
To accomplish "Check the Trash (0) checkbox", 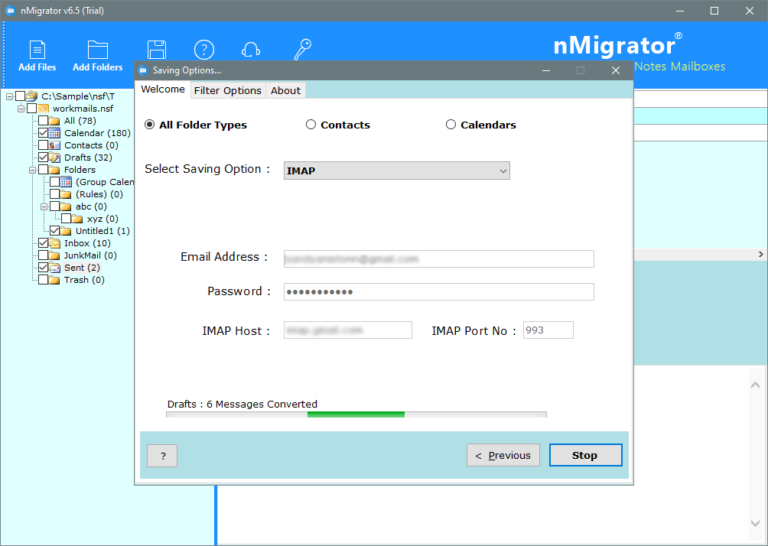I will click(x=43, y=280).
